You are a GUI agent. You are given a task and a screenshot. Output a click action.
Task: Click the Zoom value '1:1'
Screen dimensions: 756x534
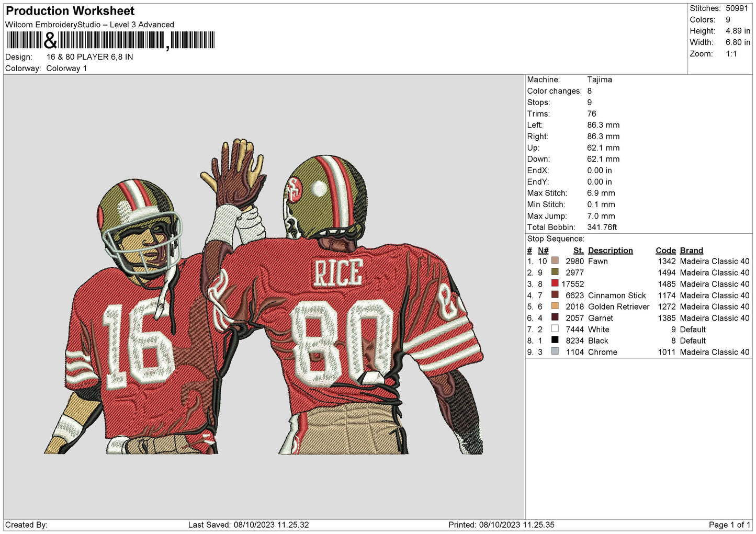coord(731,54)
